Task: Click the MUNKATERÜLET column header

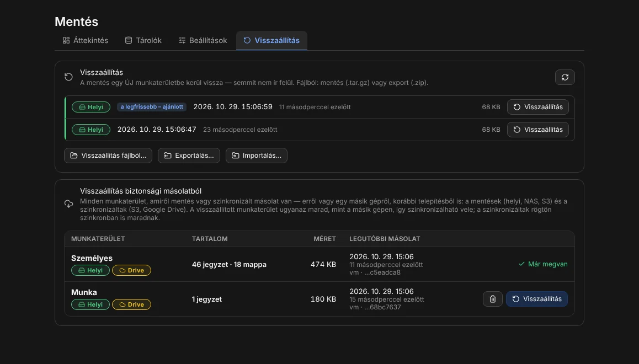Action: coord(98,239)
